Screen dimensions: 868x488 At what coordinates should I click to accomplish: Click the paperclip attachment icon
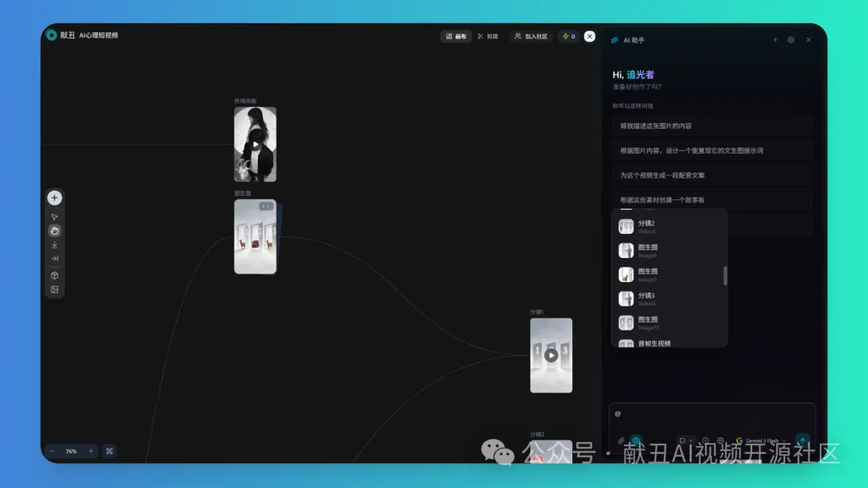click(x=621, y=441)
